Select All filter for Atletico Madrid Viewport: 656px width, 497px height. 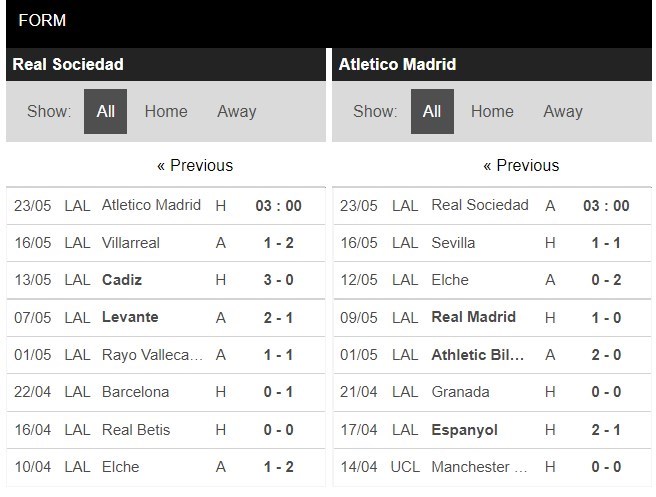point(432,111)
